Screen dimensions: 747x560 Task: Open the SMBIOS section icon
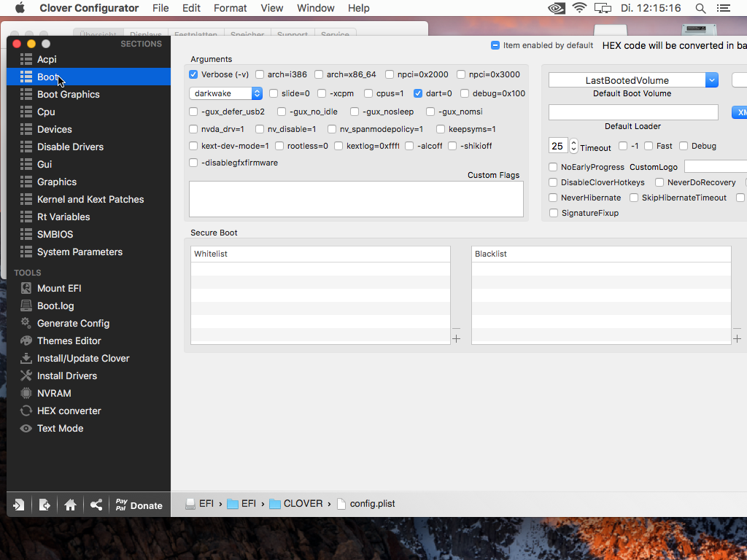pyautogui.click(x=26, y=234)
